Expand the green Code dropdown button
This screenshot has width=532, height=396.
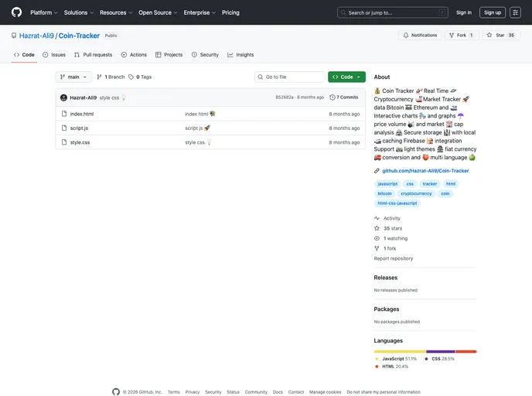point(346,77)
